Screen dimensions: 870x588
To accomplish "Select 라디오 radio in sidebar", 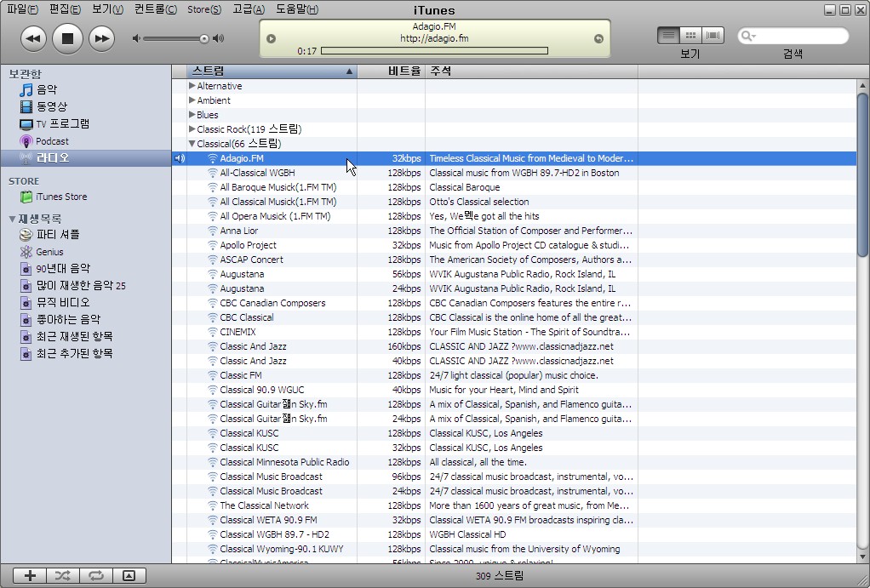I will [x=86, y=158].
